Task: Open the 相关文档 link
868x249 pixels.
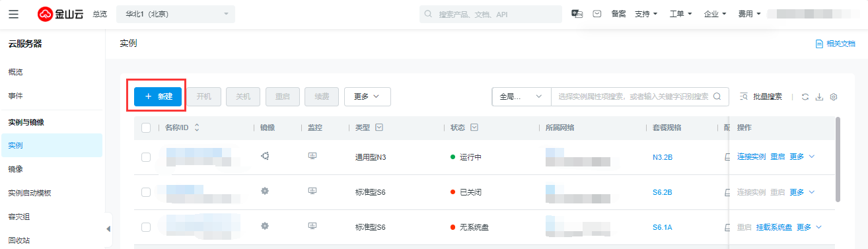Action: (x=836, y=44)
